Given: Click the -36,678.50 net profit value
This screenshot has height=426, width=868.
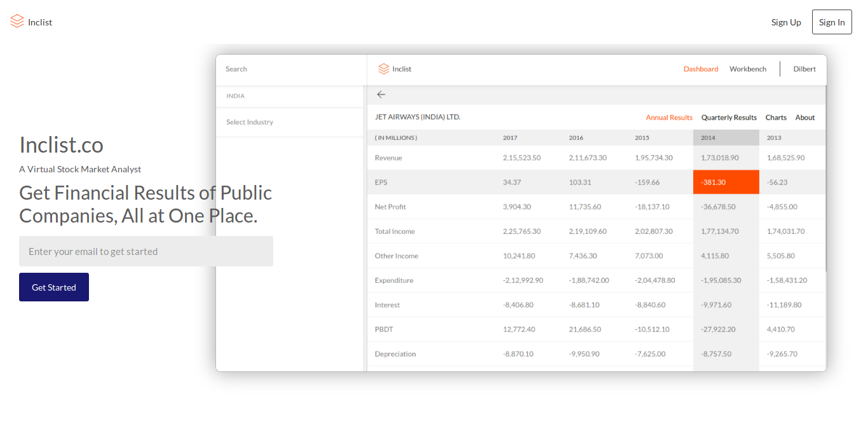Looking at the screenshot, I should pyautogui.click(x=718, y=207).
